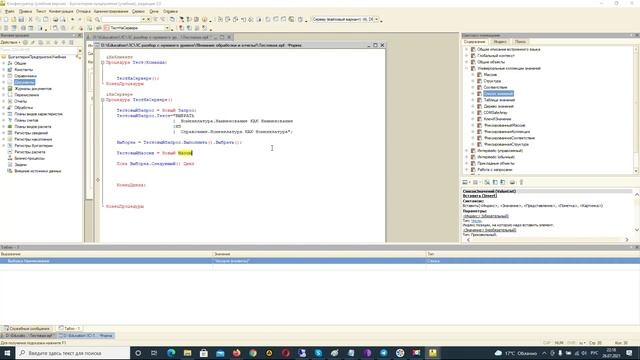Screen dimensions: 640x360
Task: Collapse the Процедура Тест code block
Action: [x=103, y=62]
